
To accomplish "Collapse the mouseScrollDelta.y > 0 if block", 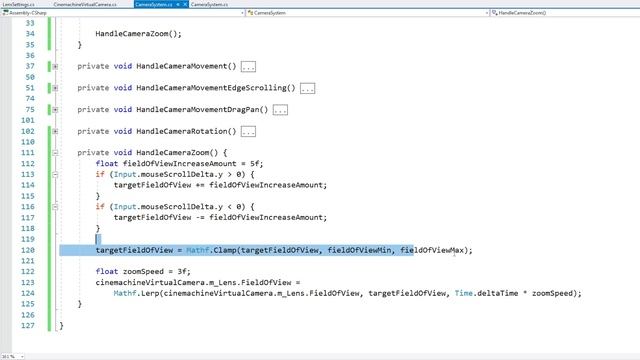I will (55, 175).
